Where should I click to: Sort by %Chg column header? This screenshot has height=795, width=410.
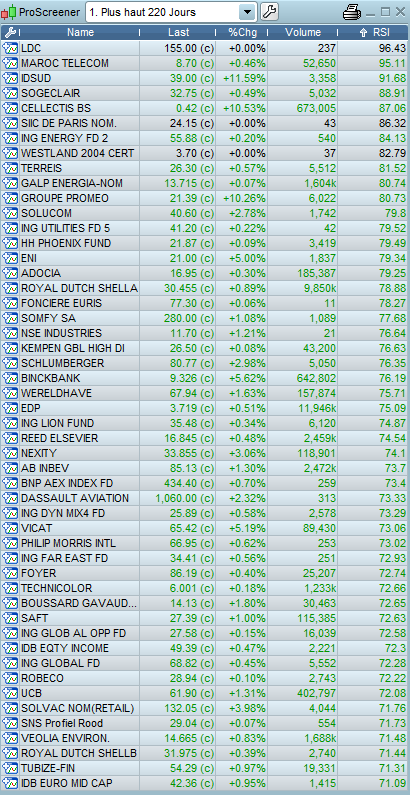242,32
